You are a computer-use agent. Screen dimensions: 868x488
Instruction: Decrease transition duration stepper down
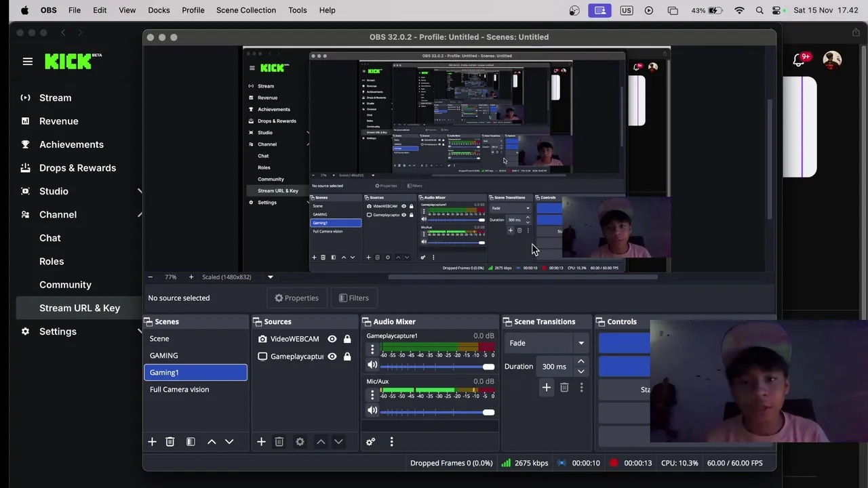[x=581, y=371]
